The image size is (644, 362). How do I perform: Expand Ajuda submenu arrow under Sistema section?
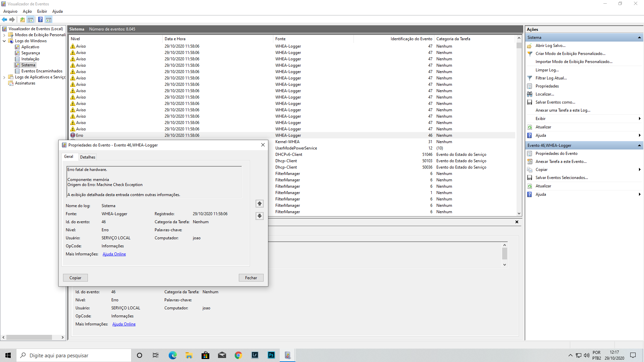[x=640, y=135]
